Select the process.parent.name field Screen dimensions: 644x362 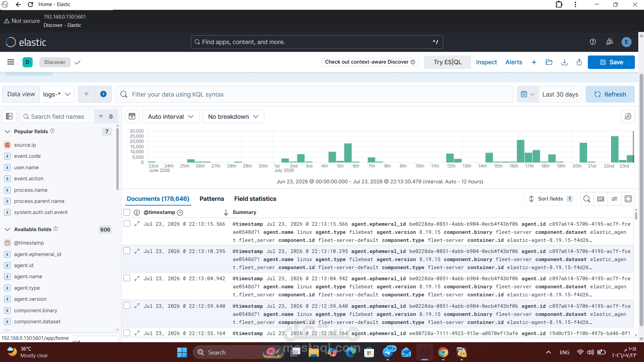pos(39,201)
